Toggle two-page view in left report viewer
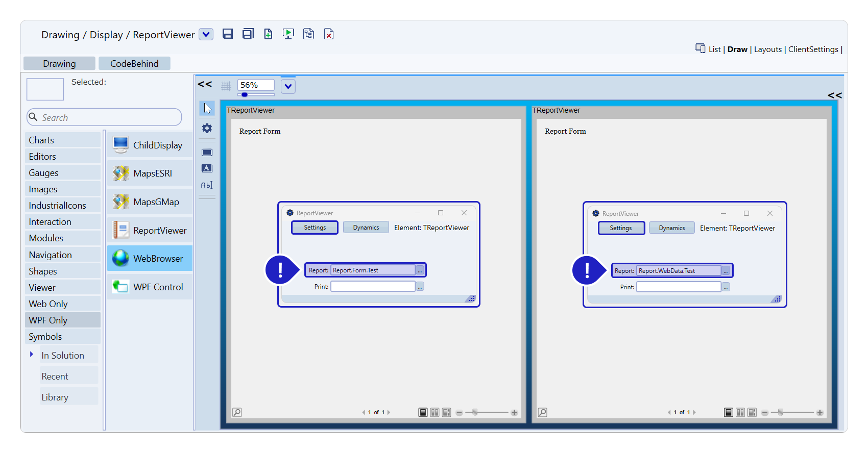868x453 pixels. click(x=435, y=412)
